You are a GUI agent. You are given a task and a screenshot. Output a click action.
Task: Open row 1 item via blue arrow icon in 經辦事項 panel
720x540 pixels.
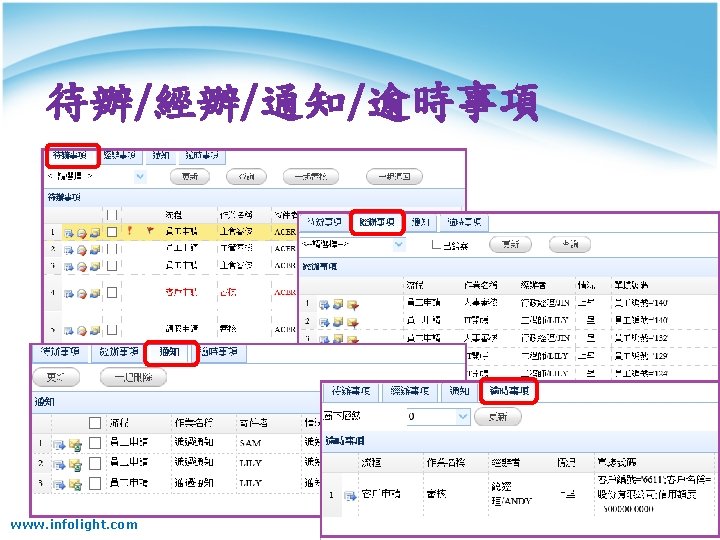point(324,304)
